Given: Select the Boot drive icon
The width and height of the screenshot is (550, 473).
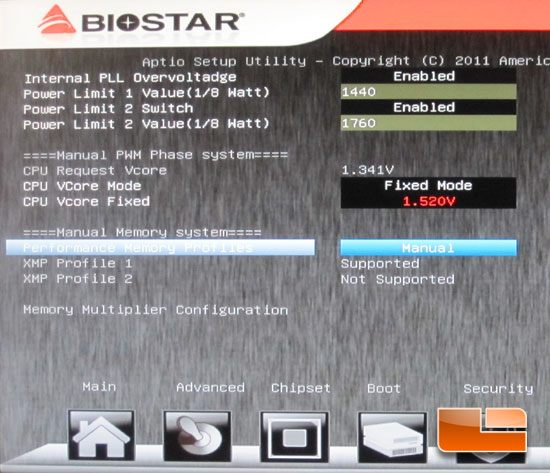Looking at the screenshot, I should 392,437.
